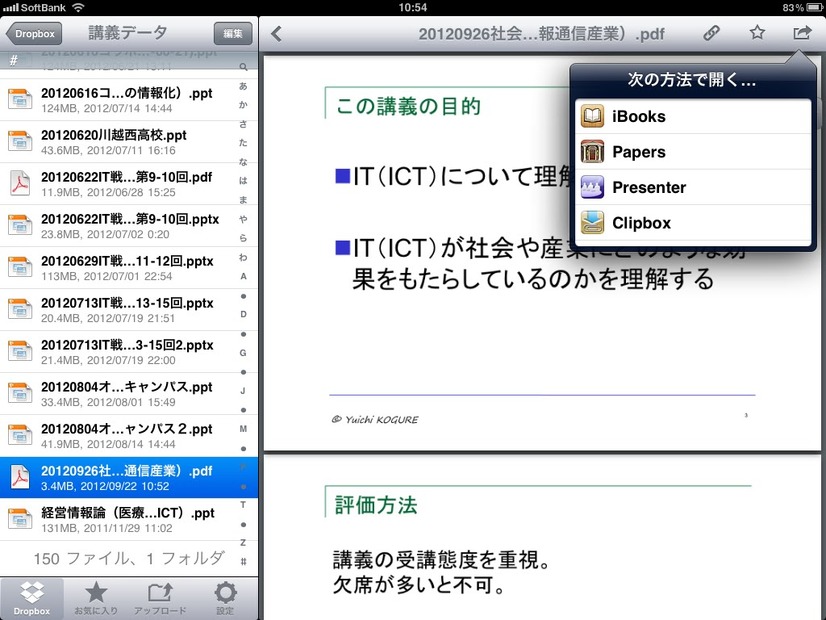Tap slide icon of 20120620川越西高校.ppt
Screen dimensions: 826x620
[x=20, y=142]
